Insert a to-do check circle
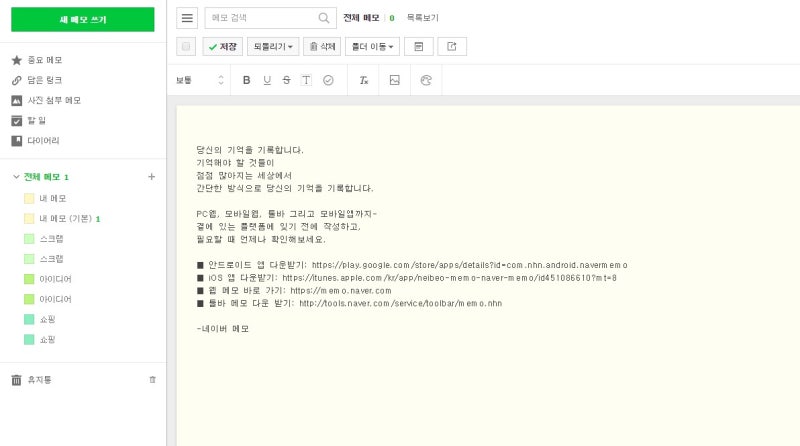The image size is (800, 446). click(328, 80)
